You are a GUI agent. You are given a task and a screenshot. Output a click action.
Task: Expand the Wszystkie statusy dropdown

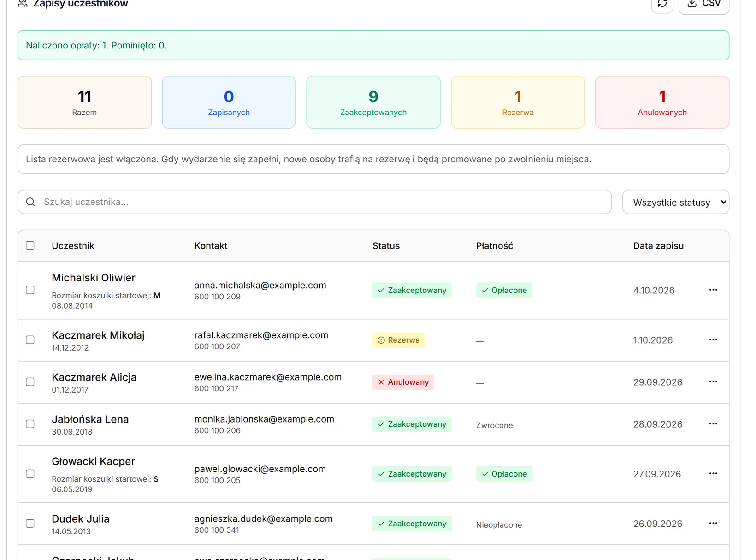[675, 202]
